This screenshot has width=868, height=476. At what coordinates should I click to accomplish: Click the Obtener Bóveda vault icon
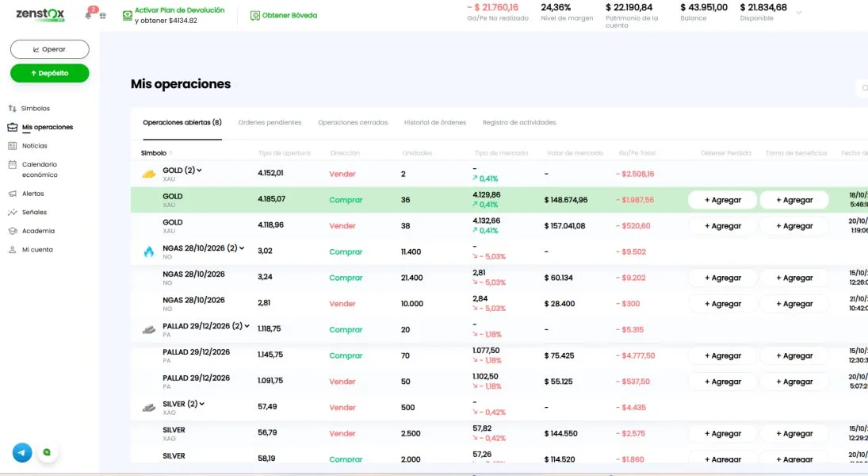[x=254, y=16]
